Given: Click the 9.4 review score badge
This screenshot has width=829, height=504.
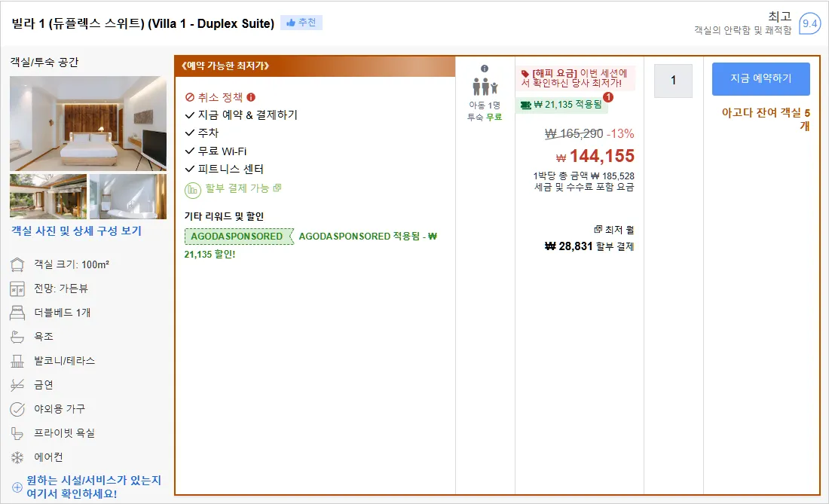Looking at the screenshot, I should pyautogui.click(x=809, y=23).
